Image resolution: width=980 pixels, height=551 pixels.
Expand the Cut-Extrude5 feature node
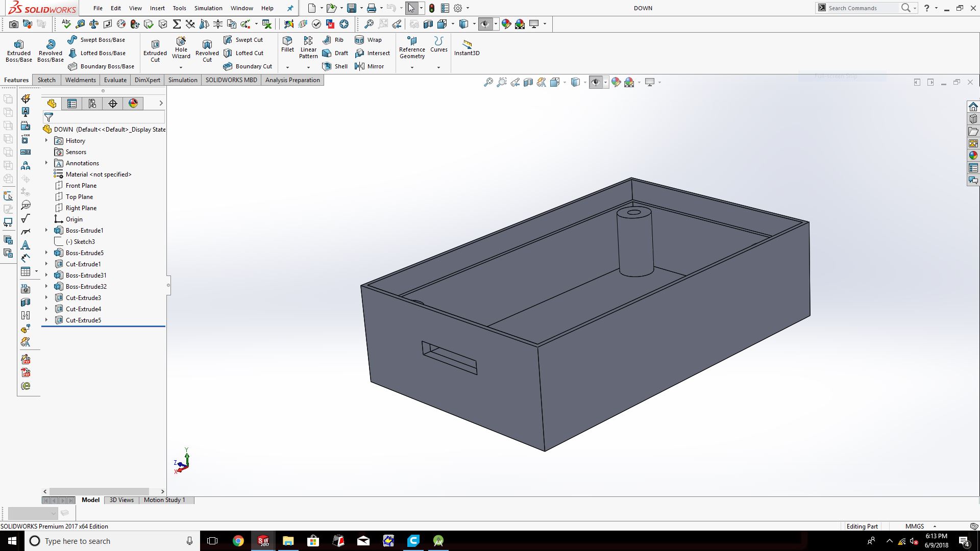click(x=46, y=320)
